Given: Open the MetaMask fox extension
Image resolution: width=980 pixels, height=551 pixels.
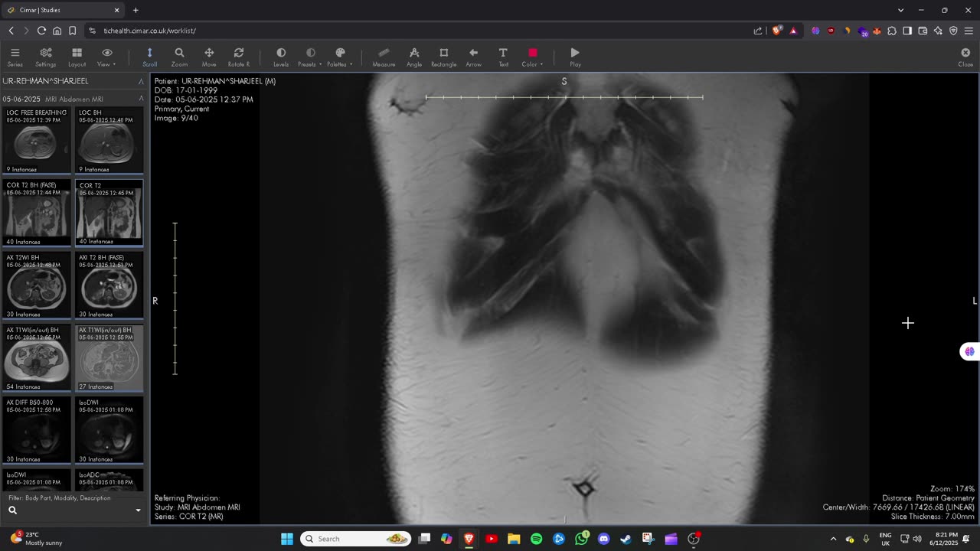Looking at the screenshot, I should 877,31.
